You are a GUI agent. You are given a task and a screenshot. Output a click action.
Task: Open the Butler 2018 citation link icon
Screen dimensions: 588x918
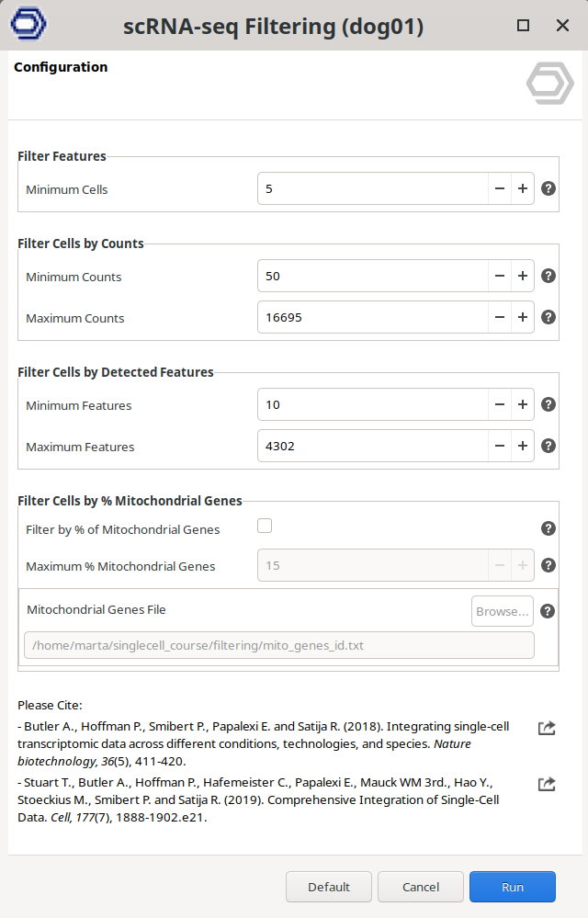[547, 728]
